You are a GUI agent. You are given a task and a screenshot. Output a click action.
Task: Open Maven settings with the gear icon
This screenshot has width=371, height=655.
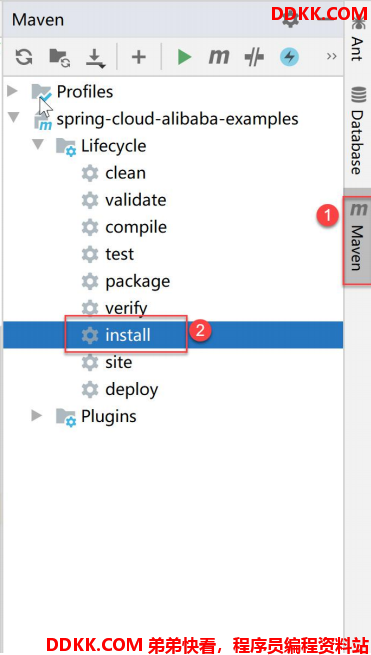pyautogui.click(x=290, y=20)
